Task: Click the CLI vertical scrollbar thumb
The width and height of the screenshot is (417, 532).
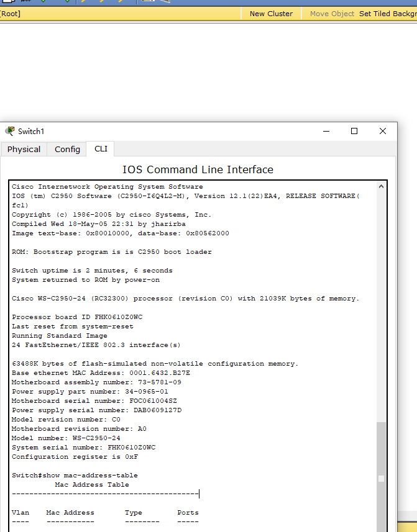Action: click(x=381, y=477)
